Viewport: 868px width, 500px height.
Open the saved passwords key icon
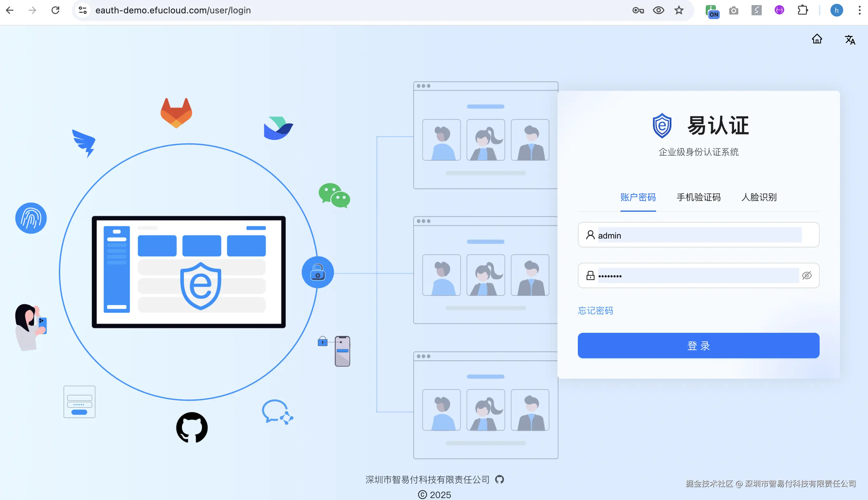click(x=638, y=10)
